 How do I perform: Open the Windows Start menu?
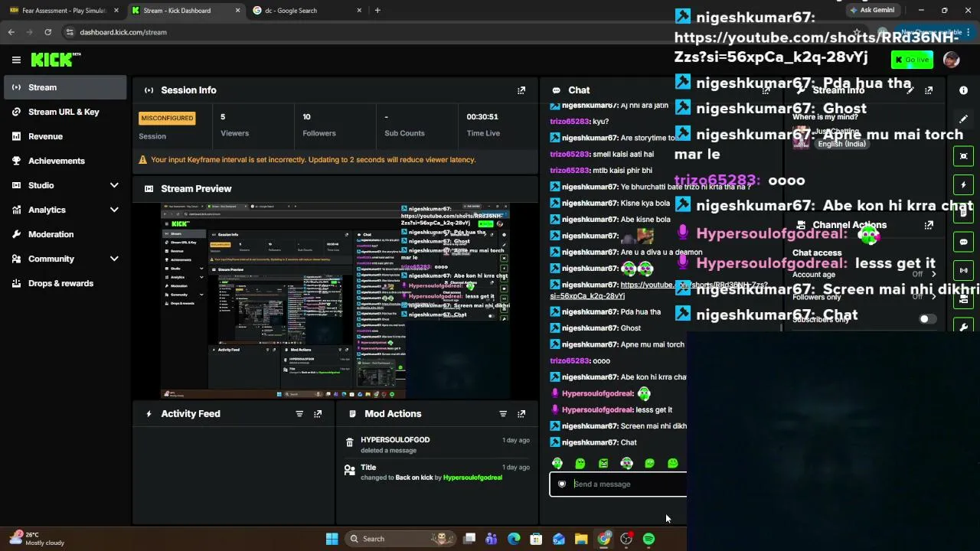coord(332,539)
